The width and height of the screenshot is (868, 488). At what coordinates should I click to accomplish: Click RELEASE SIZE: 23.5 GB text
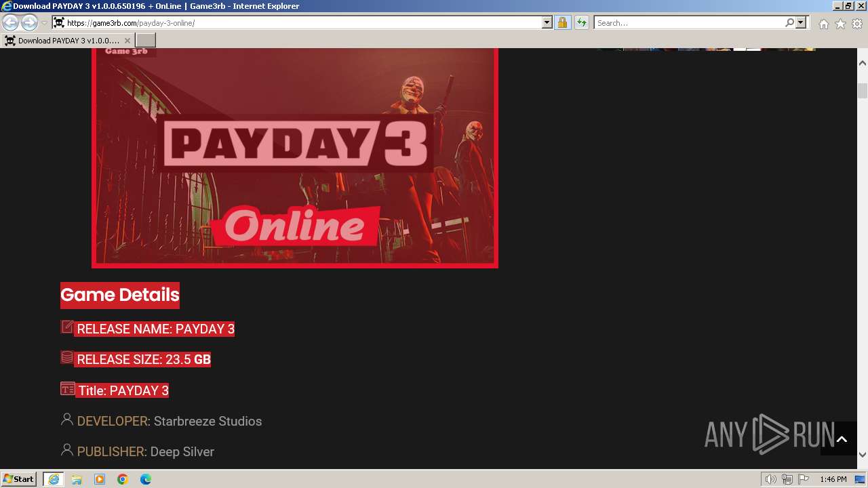click(144, 359)
